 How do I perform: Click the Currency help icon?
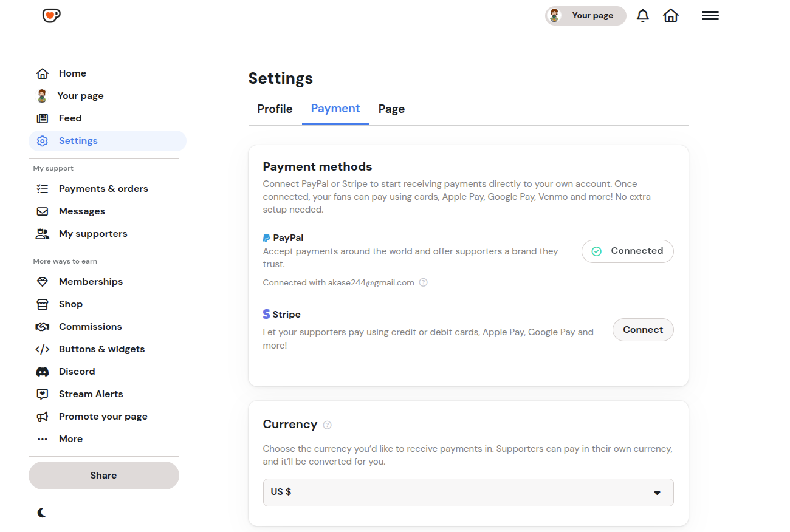[328, 425]
